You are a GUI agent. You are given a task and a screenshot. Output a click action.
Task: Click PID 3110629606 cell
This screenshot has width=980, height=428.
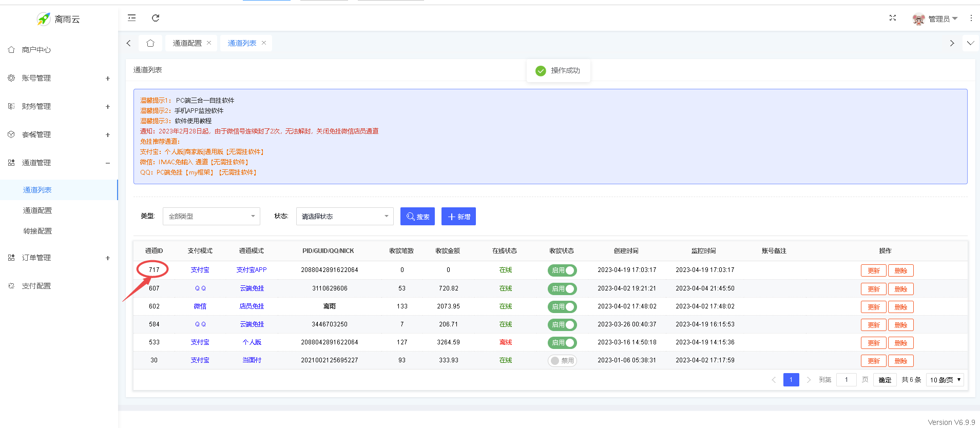point(330,288)
